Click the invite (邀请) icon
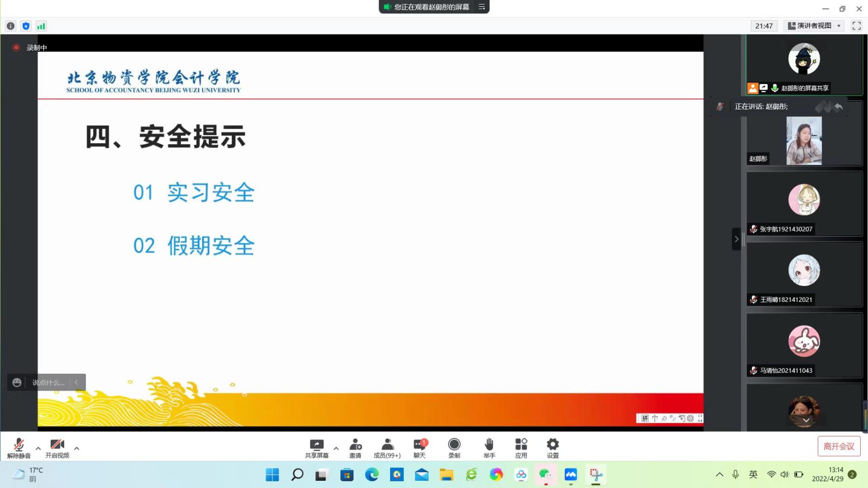This screenshot has height=488, width=868. (355, 447)
